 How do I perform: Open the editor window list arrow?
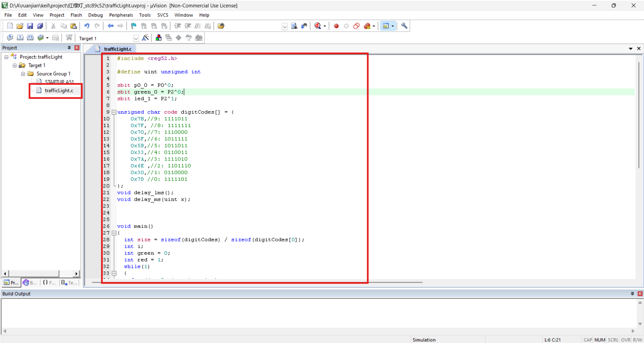pyautogui.click(x=631, y=49)
